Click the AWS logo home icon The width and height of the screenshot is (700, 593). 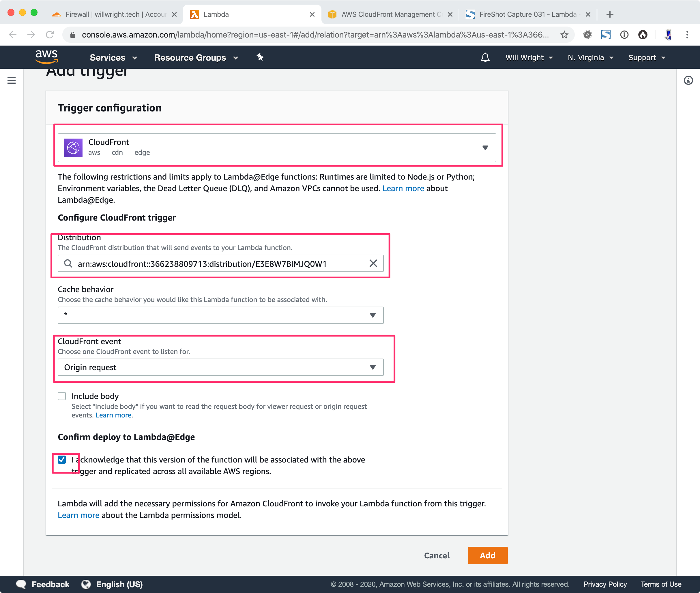coord(46,57)
